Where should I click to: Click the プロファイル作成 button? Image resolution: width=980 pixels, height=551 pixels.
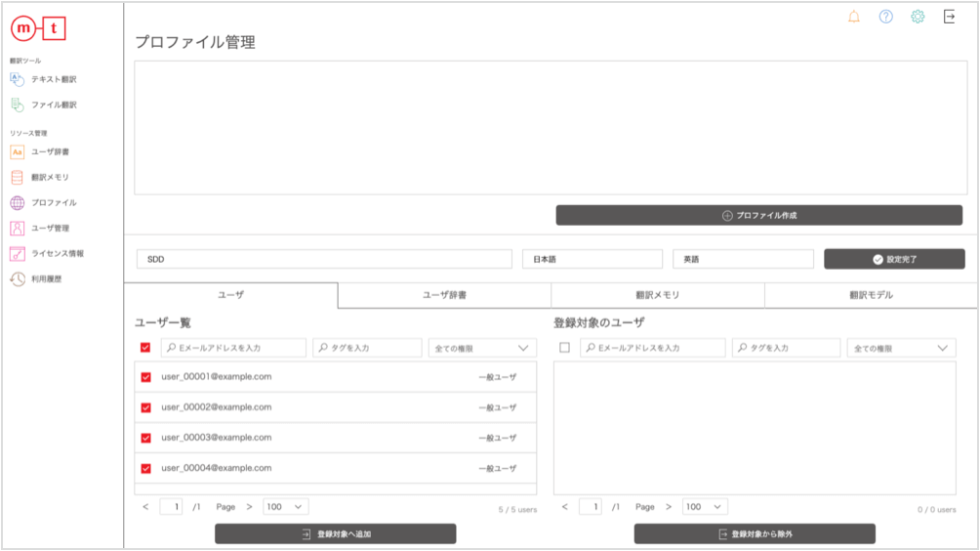click(x=758, y=215)
